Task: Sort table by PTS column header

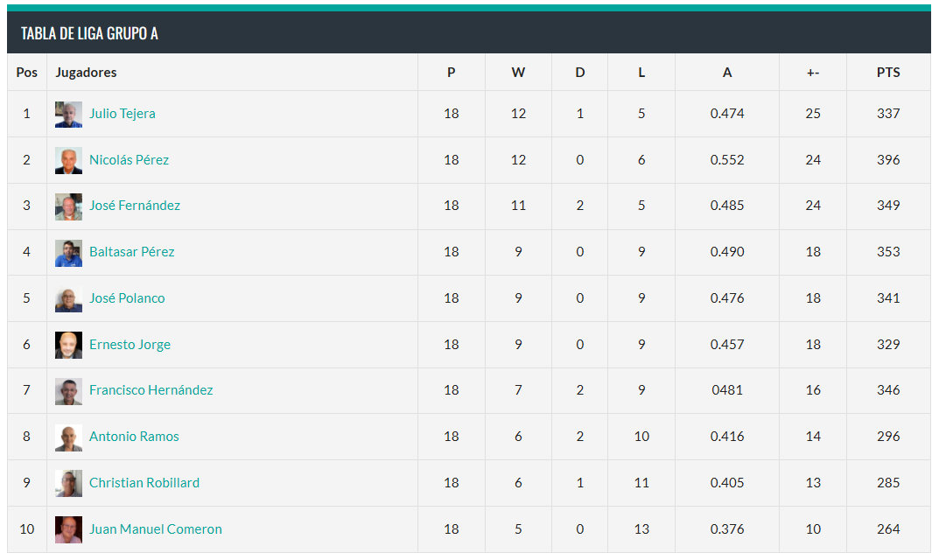Action: pyautogui.click(x=887, y=73)
